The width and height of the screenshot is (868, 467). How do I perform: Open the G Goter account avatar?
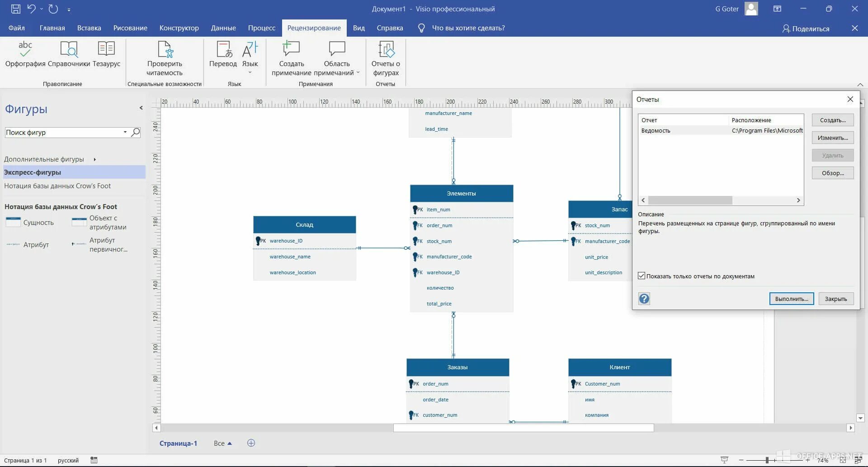(751, 9)
